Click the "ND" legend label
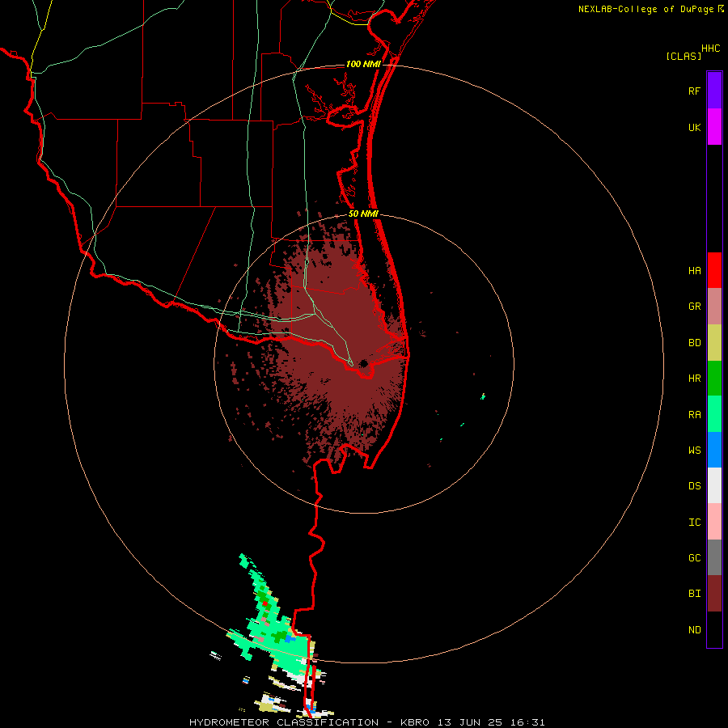The image size is (728, 728). [694, 629]
